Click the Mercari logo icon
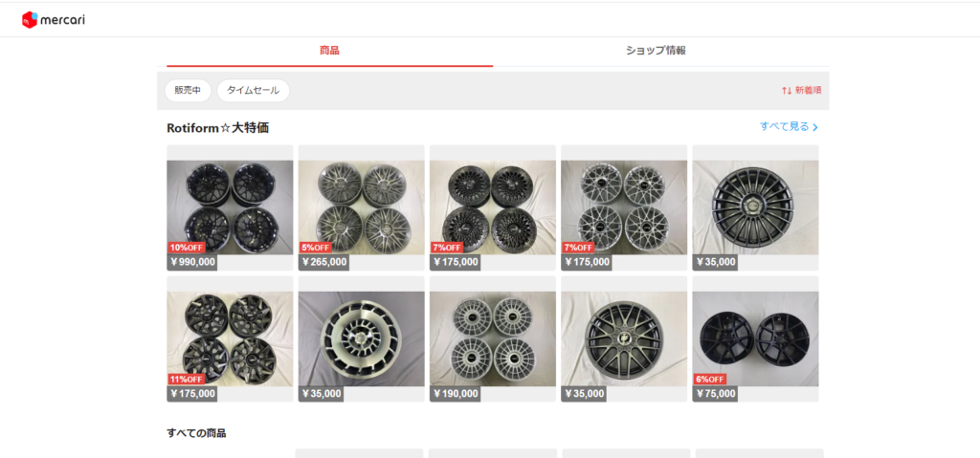This screenshot has height=458, width=980. (x=29, y=19)
